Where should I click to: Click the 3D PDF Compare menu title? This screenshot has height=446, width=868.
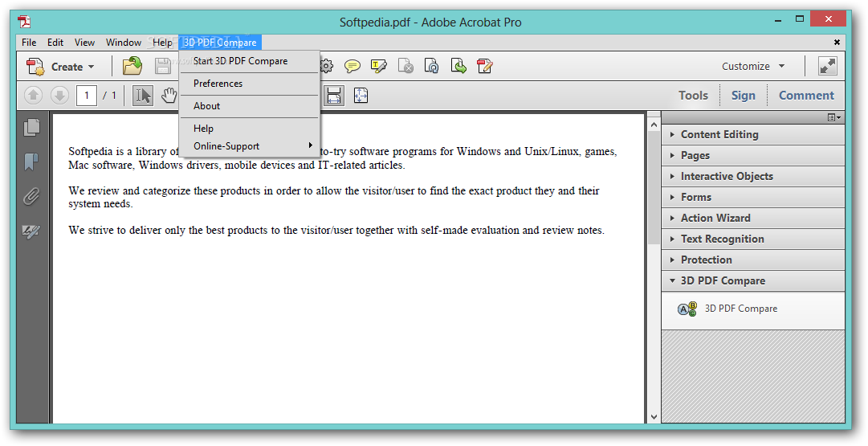[x=220, y=42]
